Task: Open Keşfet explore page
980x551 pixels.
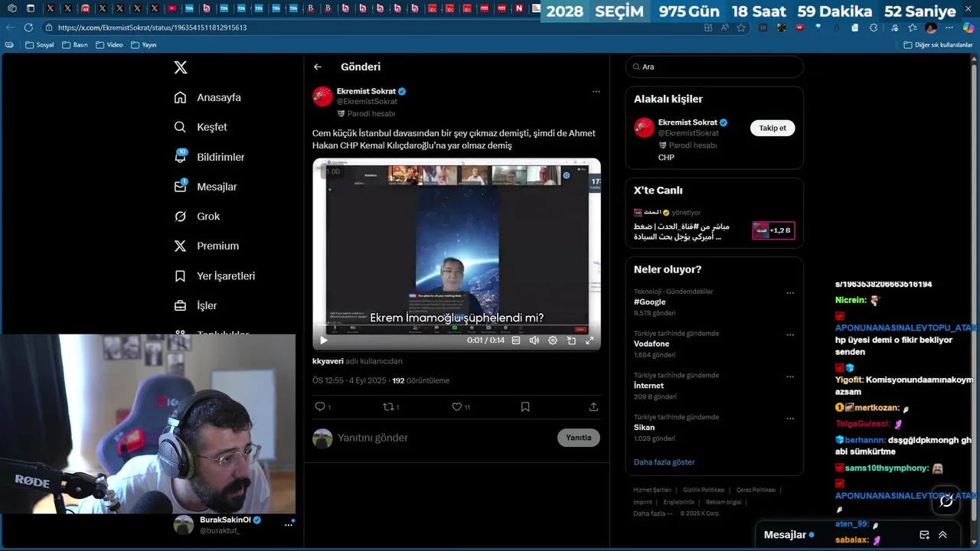Action: 201,127
